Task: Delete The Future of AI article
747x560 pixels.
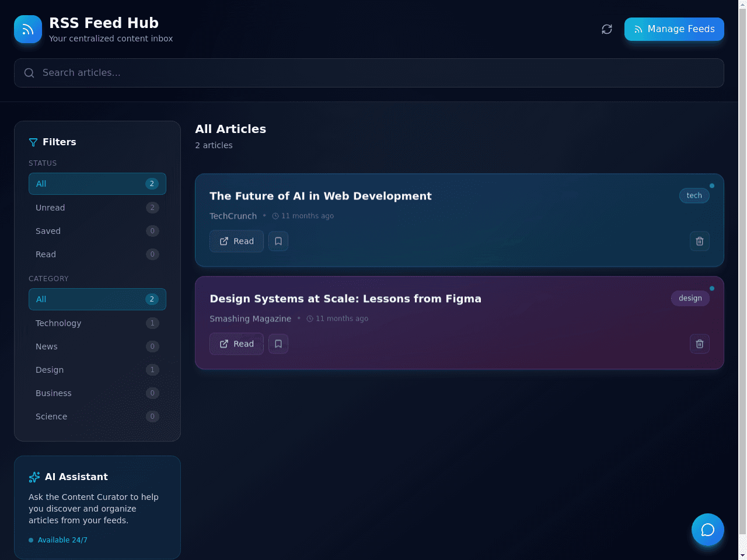Action: tap(700, 241)
